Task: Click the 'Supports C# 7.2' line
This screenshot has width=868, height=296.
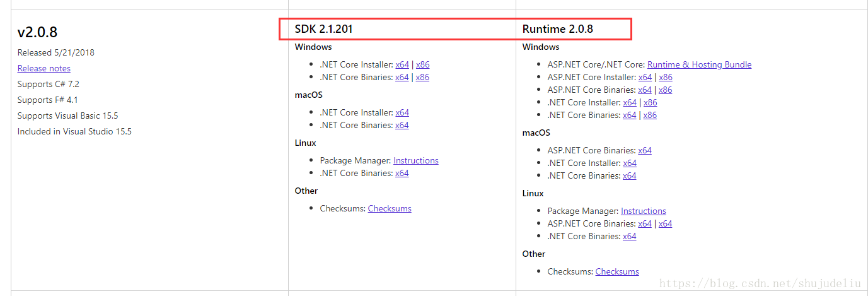Action: click(49, 84)
